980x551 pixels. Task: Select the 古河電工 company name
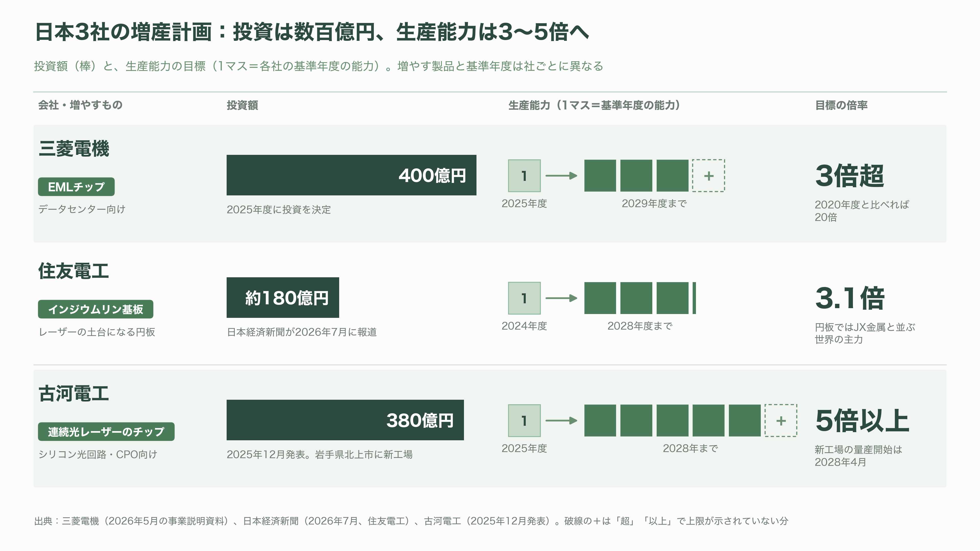pos(74,394)
